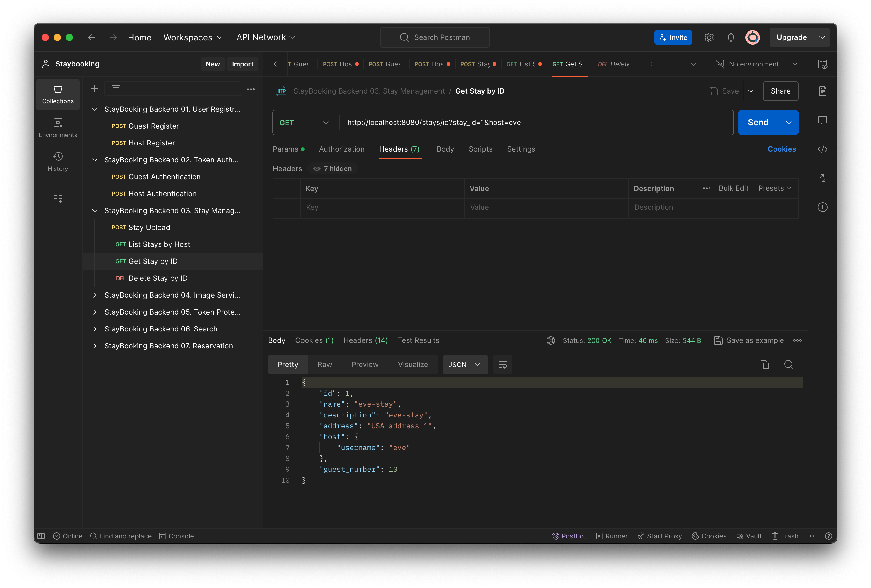The image size is (871, 588).
Task: Click the Send request button
Action: (x=758, y=122)
